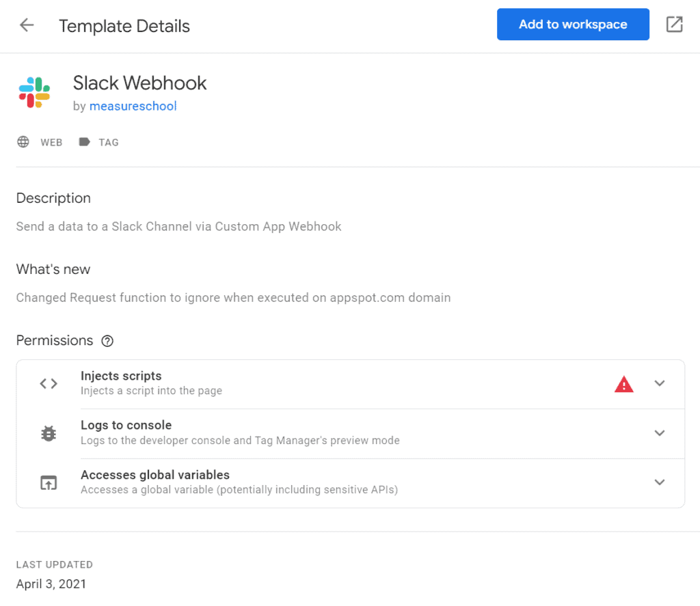Open template in new window icon
Viewport: 700px width, 606px height.
pos(674,25)
